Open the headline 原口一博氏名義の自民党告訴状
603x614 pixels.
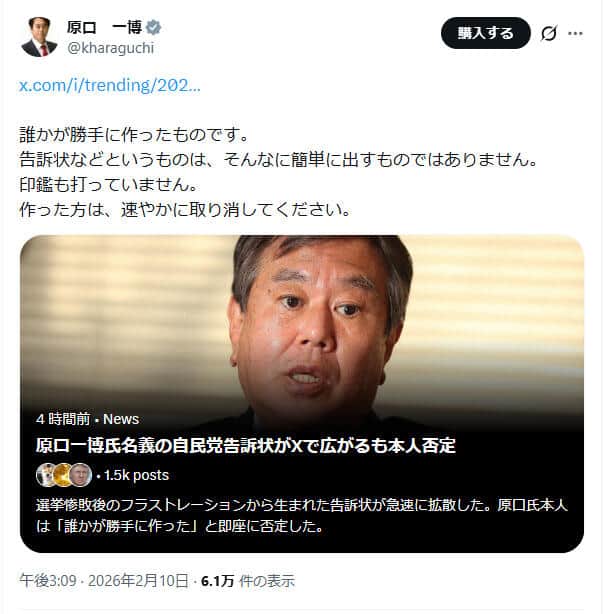pyautogui.click(x=246, y=446)
